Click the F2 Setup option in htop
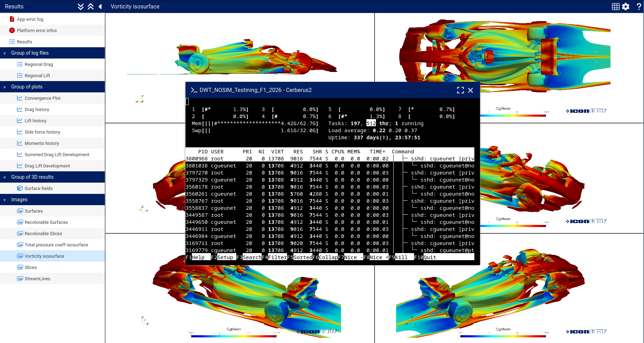The height and width of the screenshot is (343, 644). 225,257
